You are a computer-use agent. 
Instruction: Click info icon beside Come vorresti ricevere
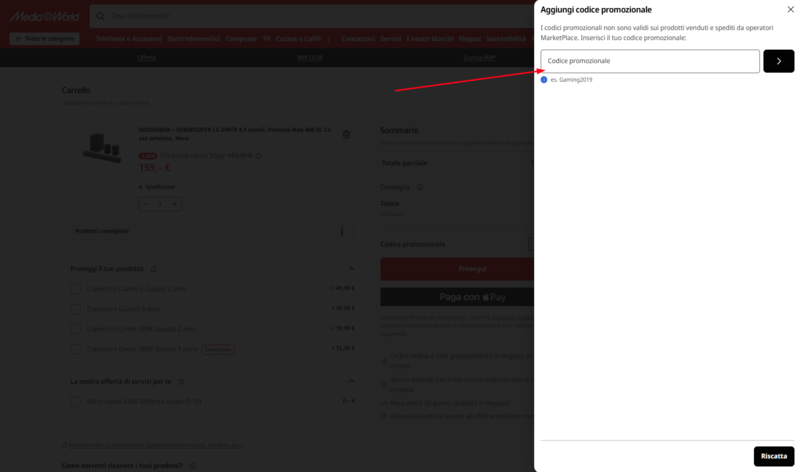click(x=192, y=466)
